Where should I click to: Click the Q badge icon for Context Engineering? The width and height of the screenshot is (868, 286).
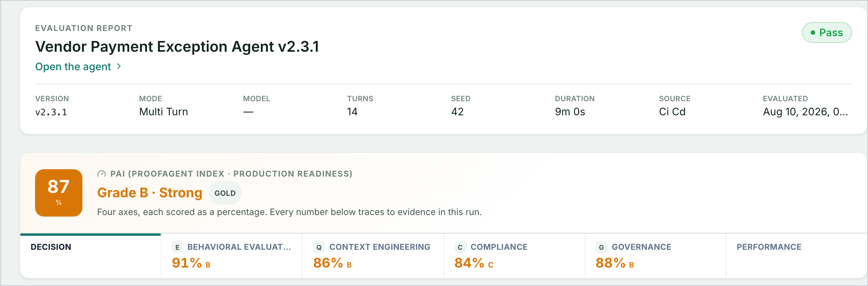[x=319, y=247]
